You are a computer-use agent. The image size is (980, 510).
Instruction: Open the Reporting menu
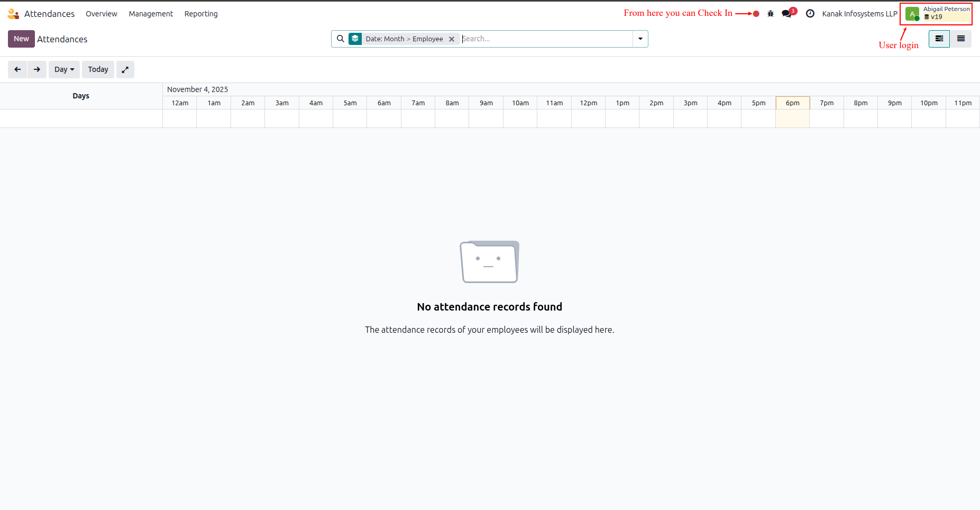[x=201, y=14]
